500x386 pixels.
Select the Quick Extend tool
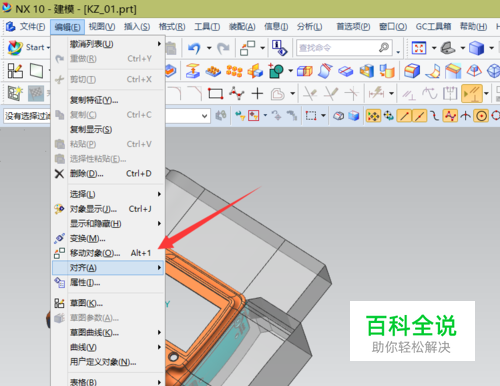tap(331, 94)
